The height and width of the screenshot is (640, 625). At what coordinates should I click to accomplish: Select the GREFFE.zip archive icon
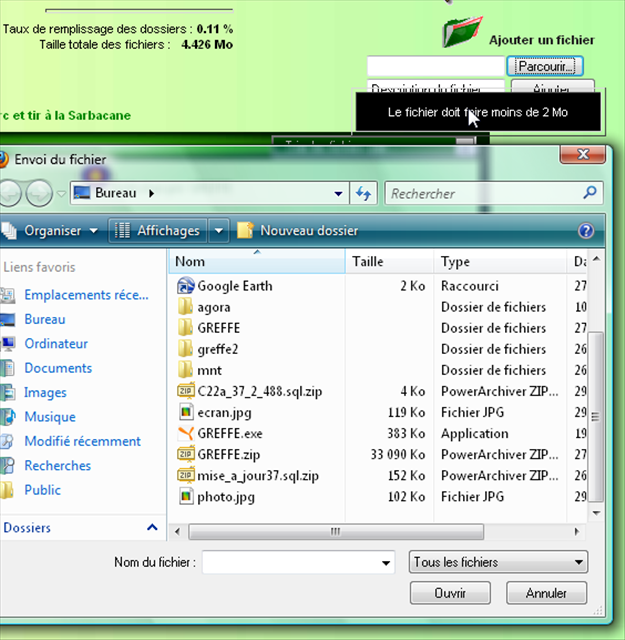pyautogui.click(x=185, y=454)
